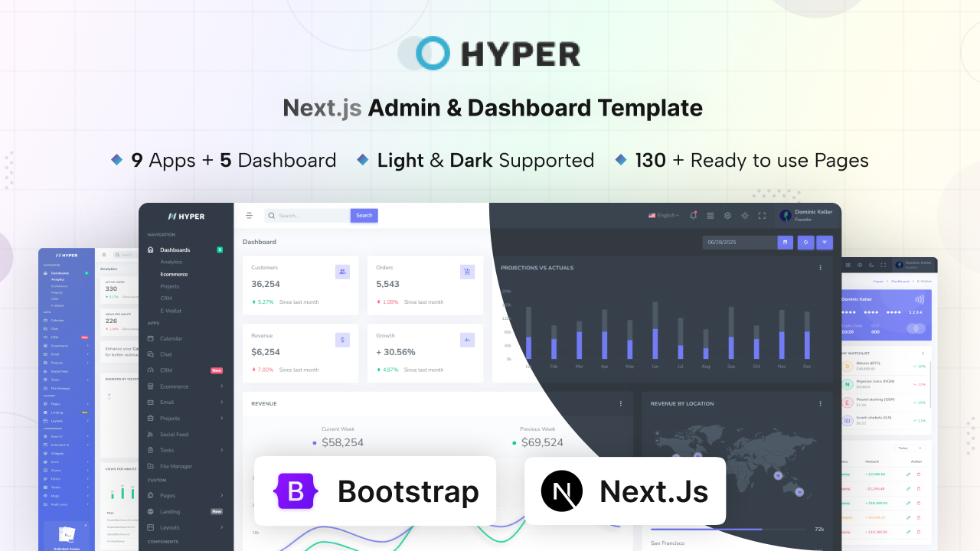Expand Ecommerce chevron under Apps in center sidebar
980x551 pixels.
pyautogui.click(x=222, y=386)
